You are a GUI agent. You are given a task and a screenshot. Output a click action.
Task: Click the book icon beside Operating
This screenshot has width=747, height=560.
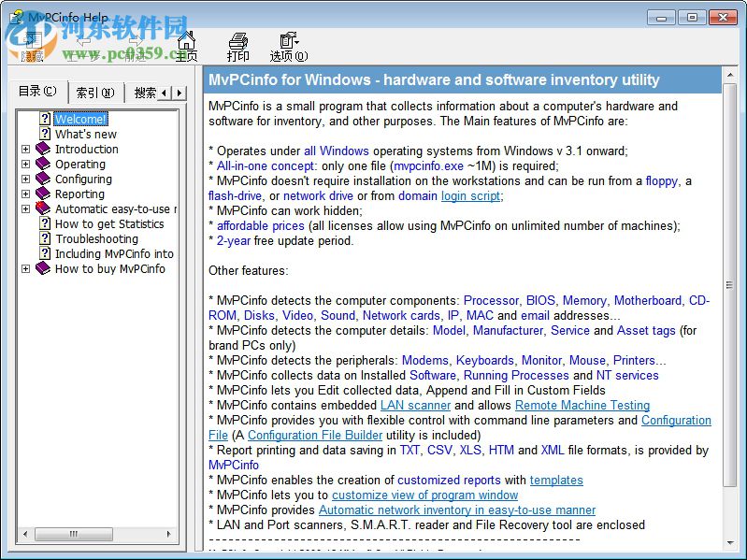coord(43,164)
